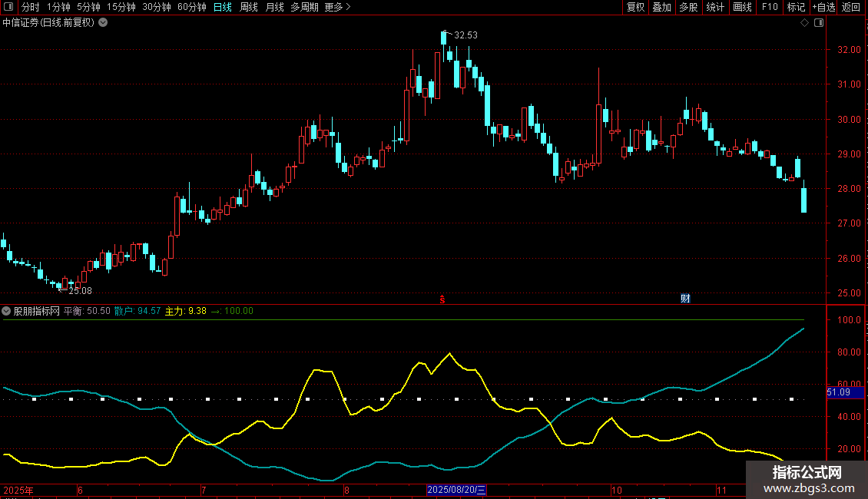Activate the 画线 drawing tool
Image resolution: width=868 pixels, height=499 pixels.
coord(742,7)
